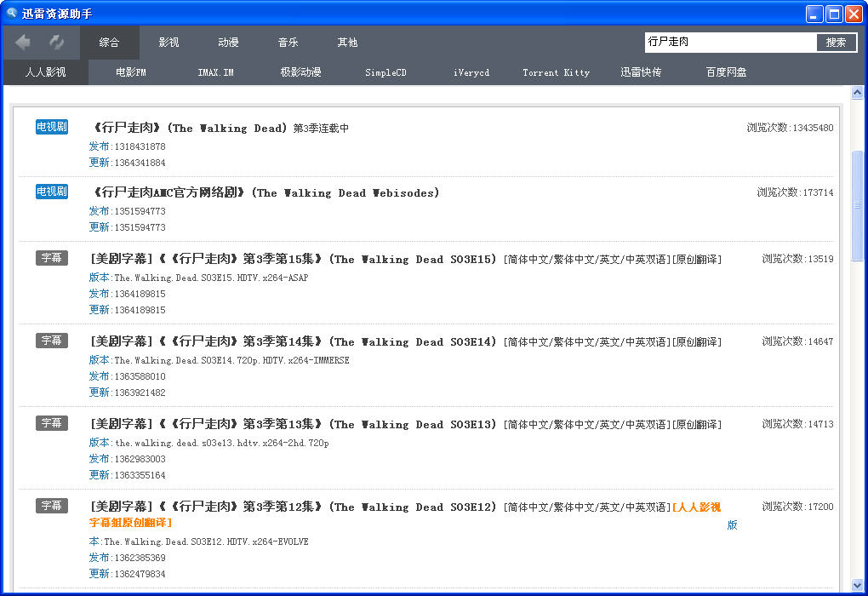Image resolution: width=868 pixels, height=596 pixels.
Task: Click the 字幕 badge for S03E13 entry
Action: pos(51,423)
